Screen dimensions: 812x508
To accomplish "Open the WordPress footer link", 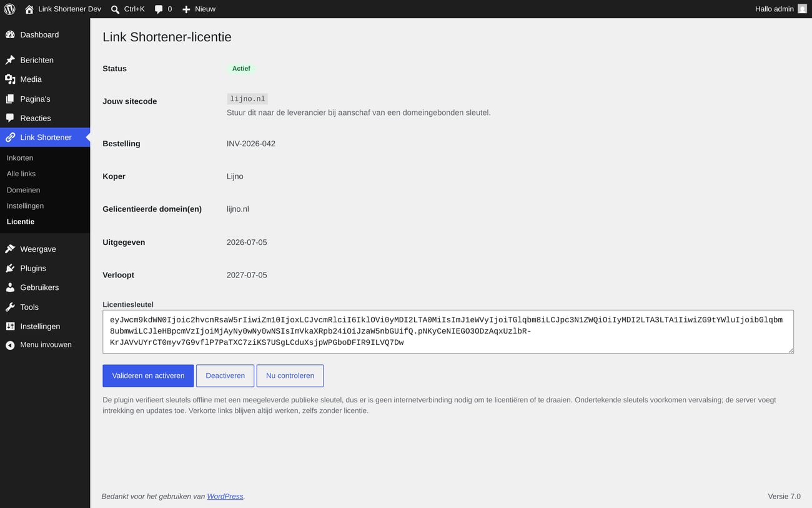I will pyautogui.click(x=225, y=496).
